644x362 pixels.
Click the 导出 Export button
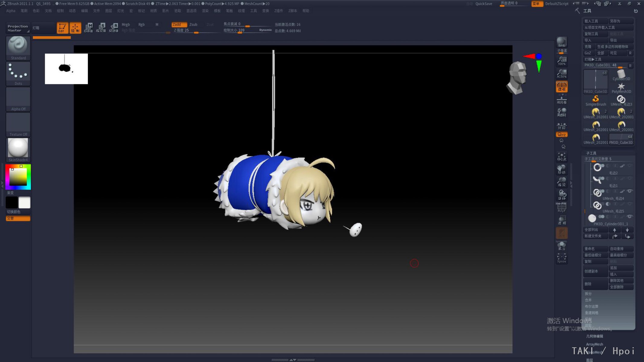click(621, 40)
